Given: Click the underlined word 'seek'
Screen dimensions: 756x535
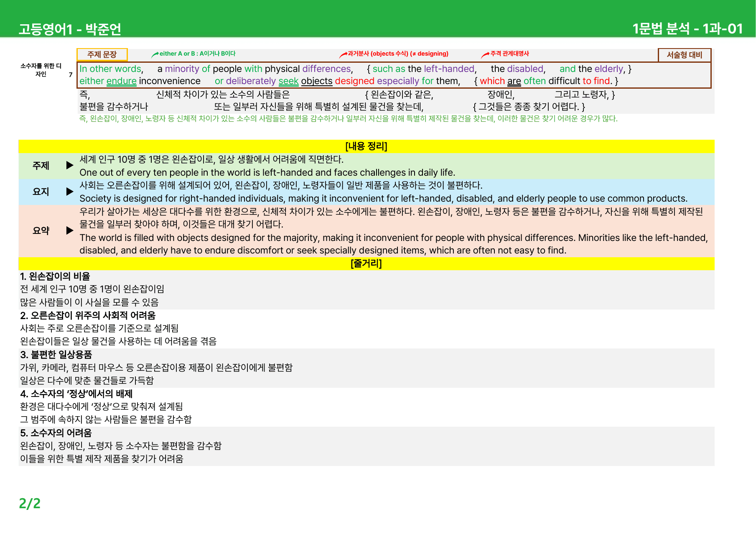Looking at the screenshot, I should [x=288, y=81].
